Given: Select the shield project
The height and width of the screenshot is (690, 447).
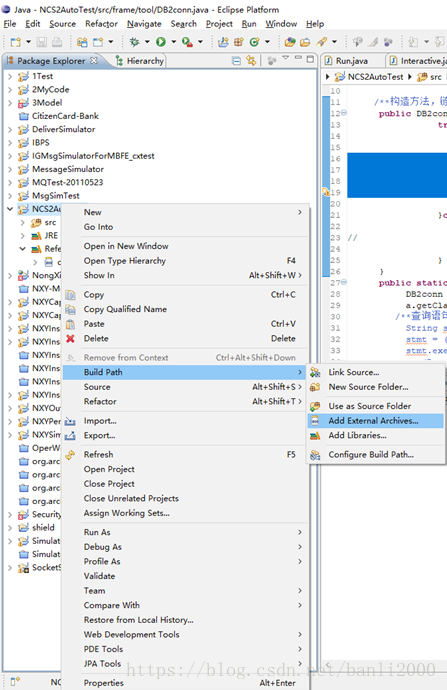Looking at the screenshot, I should (43, 527).
